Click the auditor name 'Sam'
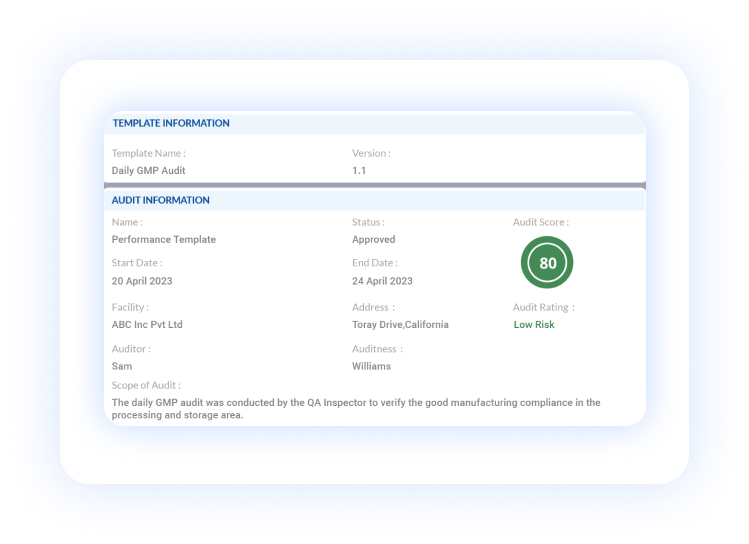Screen dimensions: 749x544 tap(122, 366)
